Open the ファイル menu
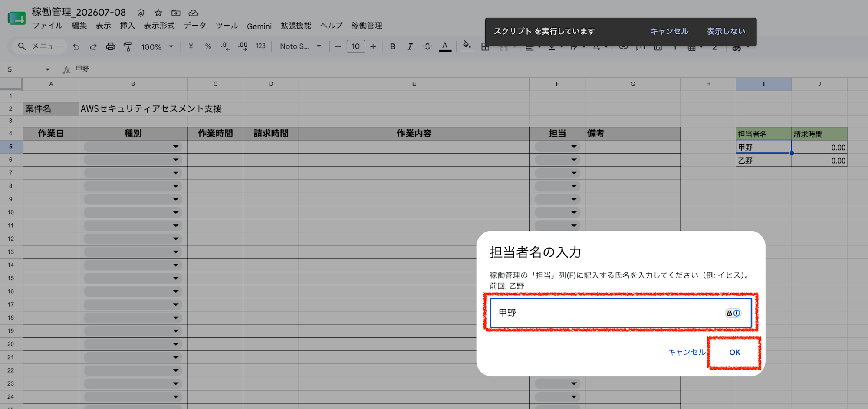Screen dimensions: 868x409 pyautogui.click(x=48, y=26)
